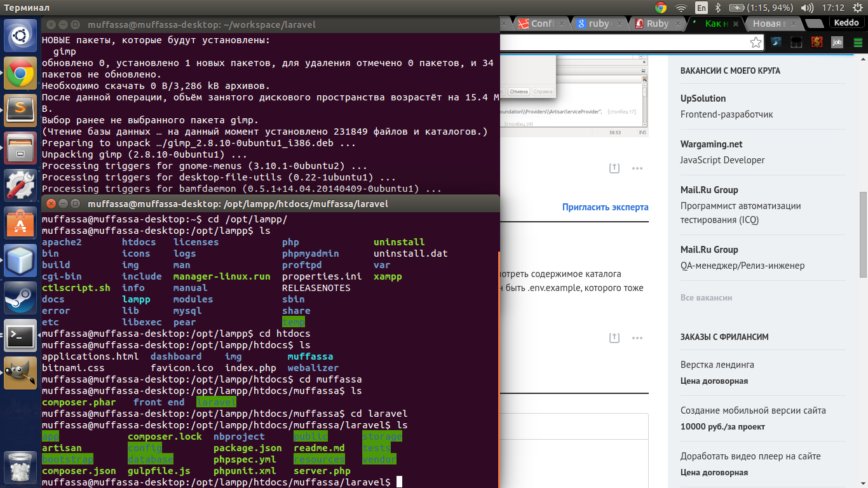Click Chrome indicator in the top panel
This screenshot has width=868, height=488.
[x=661, y=8]
